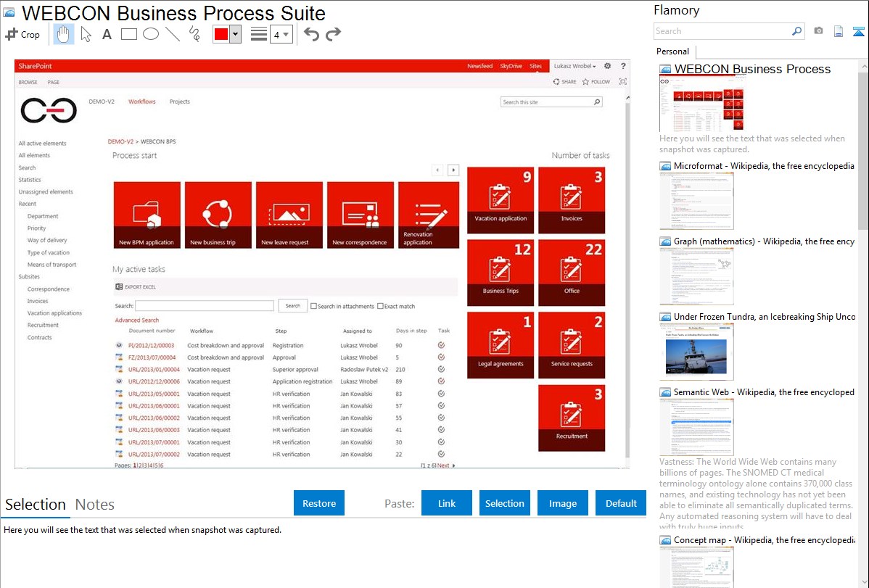869x588 pixels.
Task: Select the red color swatch
Action: (x=221, y=34)
